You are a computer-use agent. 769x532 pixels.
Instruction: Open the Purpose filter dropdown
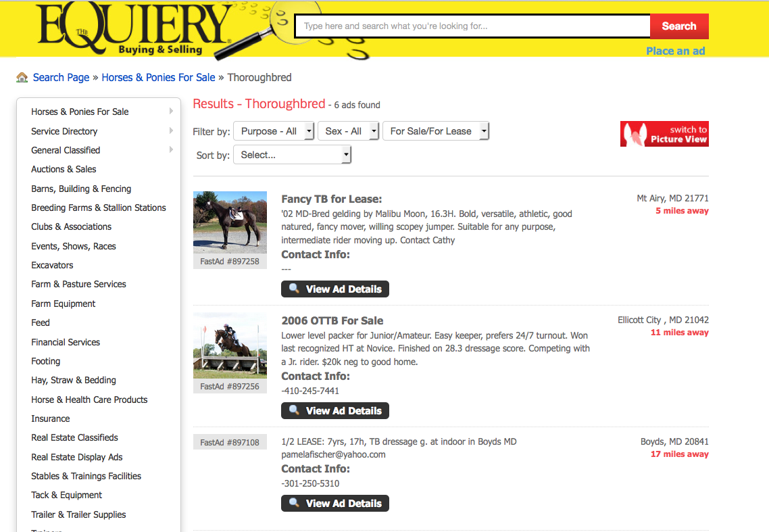point(274,131)
